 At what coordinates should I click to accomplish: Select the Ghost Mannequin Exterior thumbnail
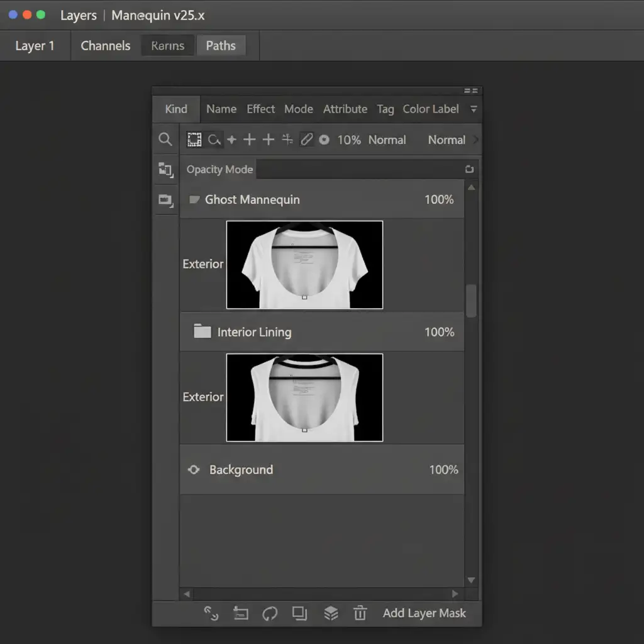click(304, 265)
